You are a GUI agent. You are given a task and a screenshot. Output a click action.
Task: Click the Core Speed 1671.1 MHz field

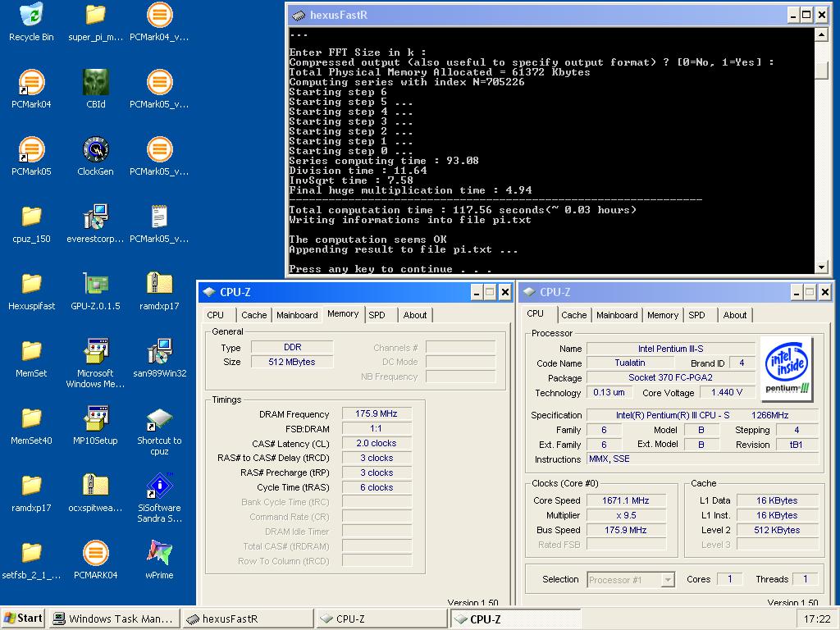(x=626, y=500)
